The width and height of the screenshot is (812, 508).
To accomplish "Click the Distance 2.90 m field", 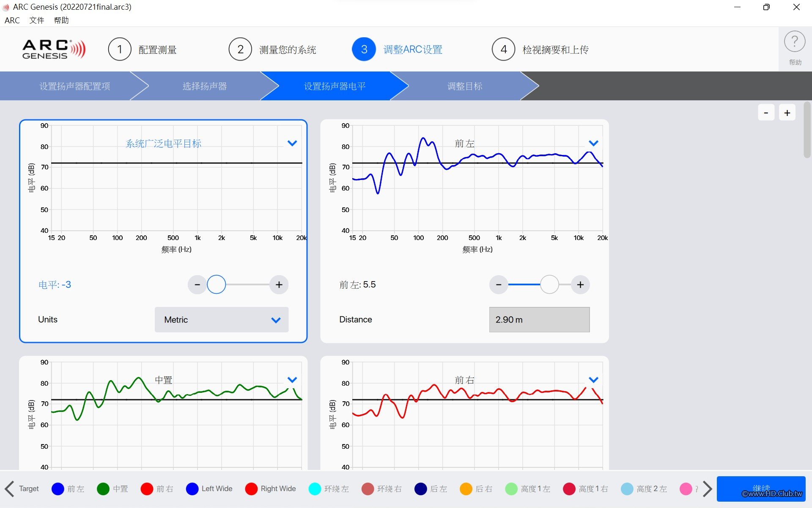I will tap(539, 320).
